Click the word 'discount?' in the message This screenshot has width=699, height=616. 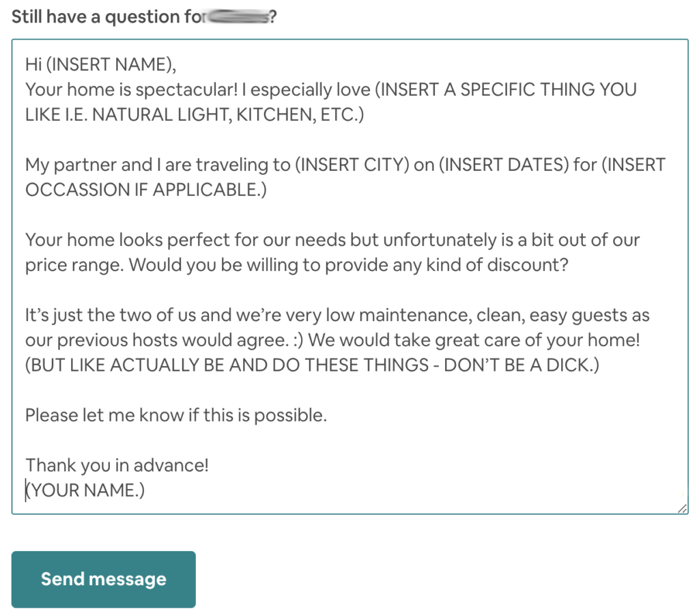click(528, 265)
